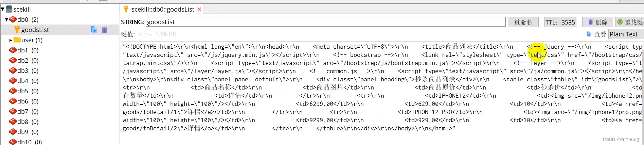Select db2 (0) database

[28, 60]
